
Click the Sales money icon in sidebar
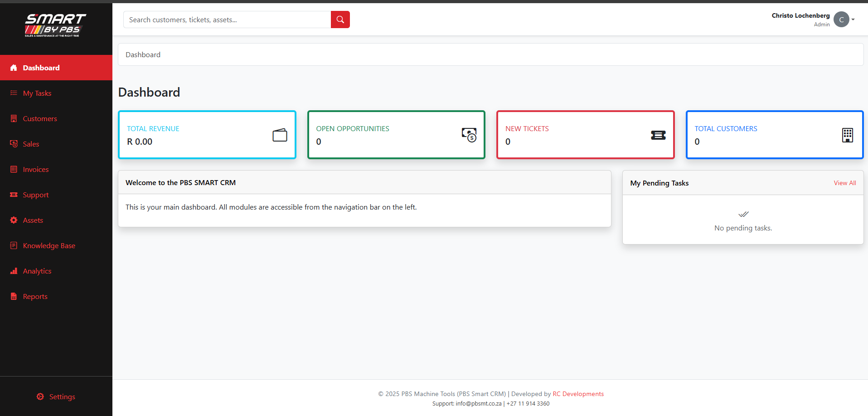coord(14,144)
